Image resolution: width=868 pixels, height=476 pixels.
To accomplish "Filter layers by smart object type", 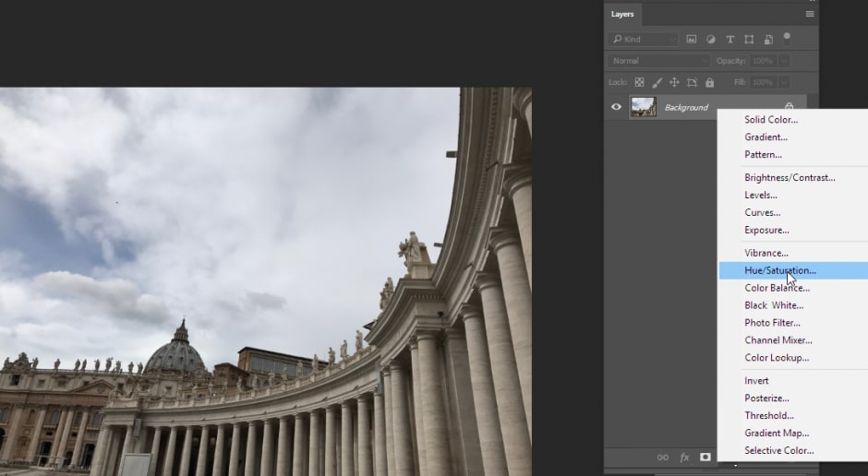I will (x=768, y=40).
